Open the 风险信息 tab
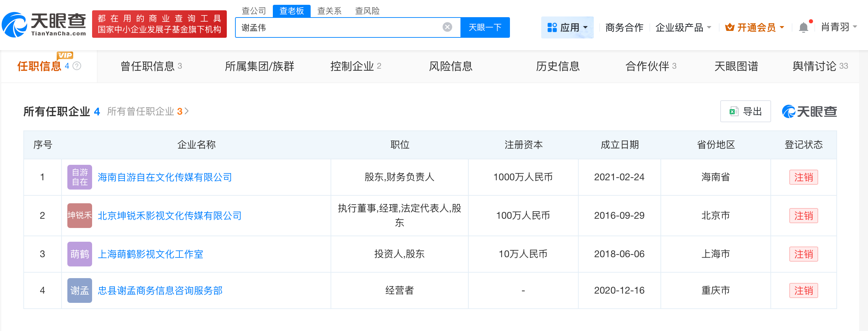The height and width of the screenshot is (331, 868). tap(451, 66)
